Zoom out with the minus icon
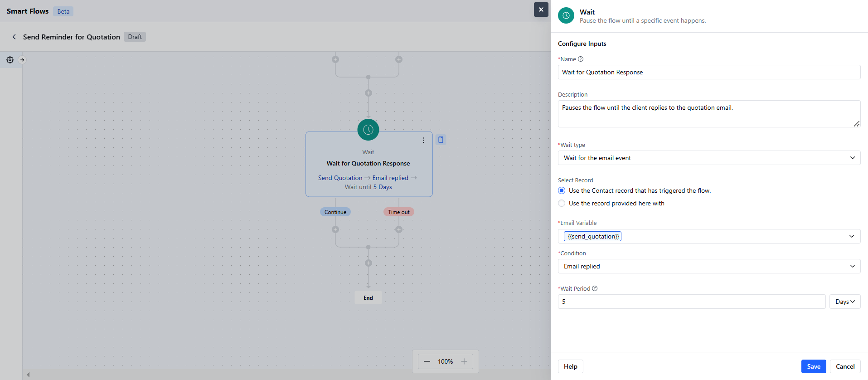This screenshot has height=380, width=868. point(427,361)
